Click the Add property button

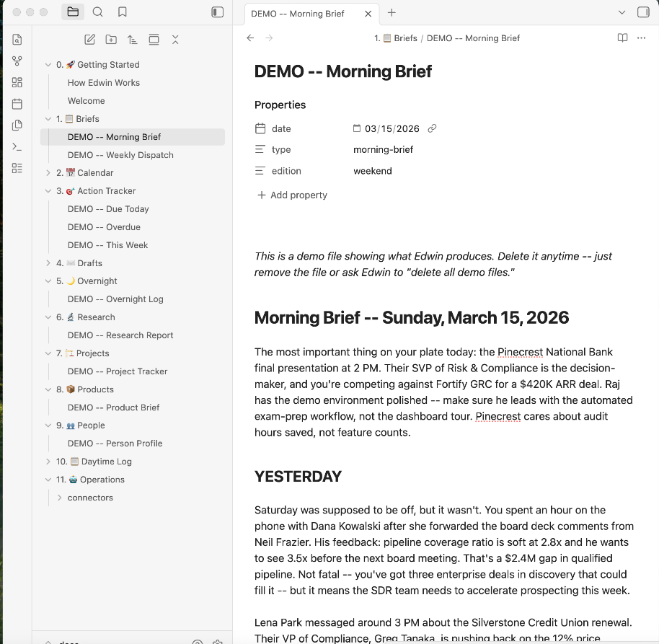pos(293,195)
